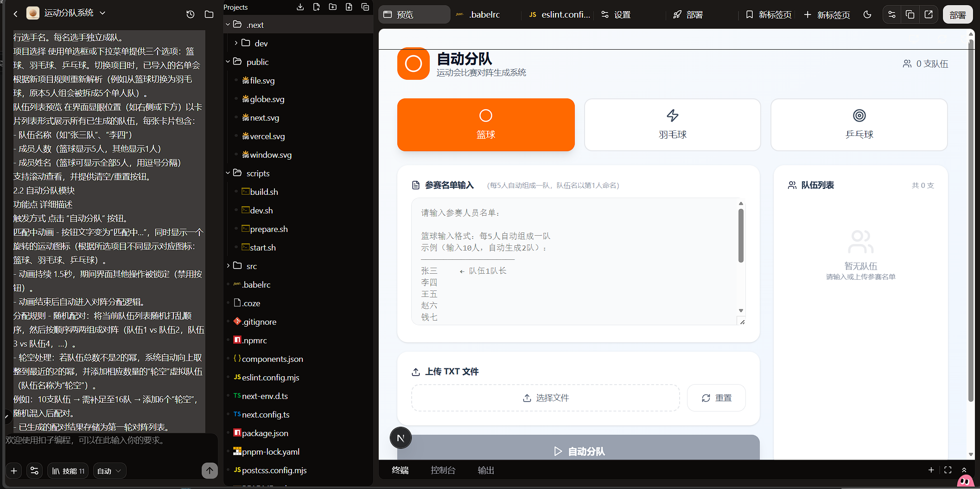The image size is (980, 489).
Task: Collapse all folders in the Projects tree
Action: (365, 7)
